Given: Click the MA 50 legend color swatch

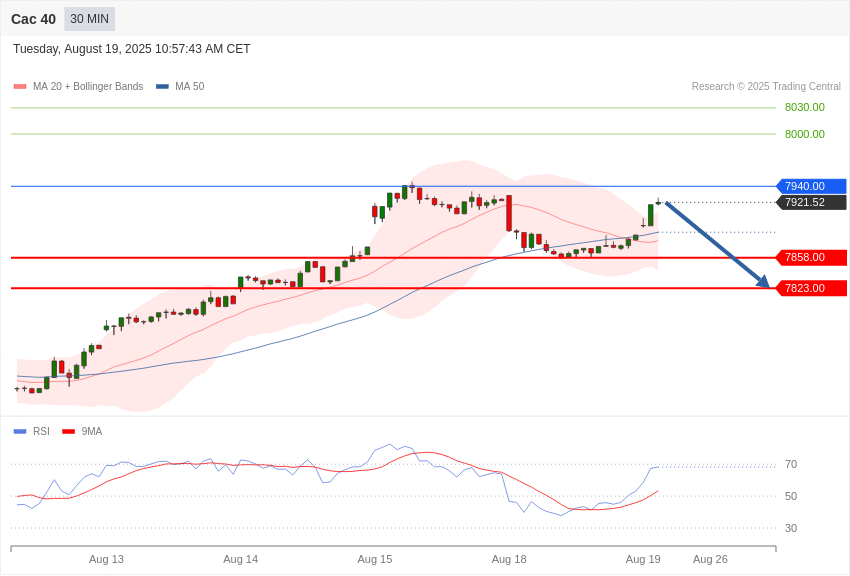Looking at the screenshot, I should pos(162,86).
